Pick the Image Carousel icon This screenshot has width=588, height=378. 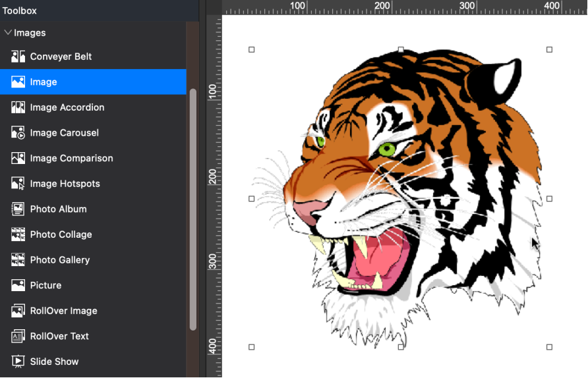[18, 133]
